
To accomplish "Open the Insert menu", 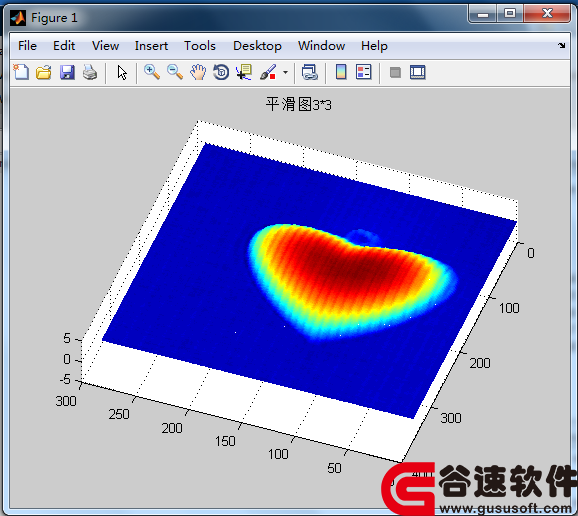I will [151, 46].
